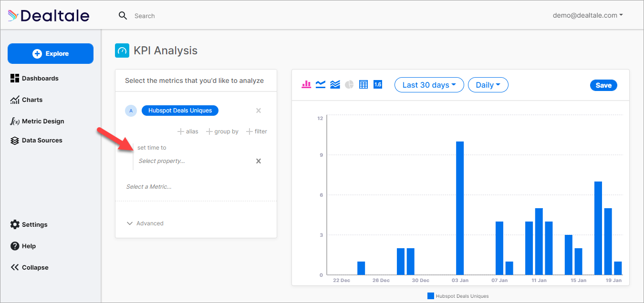Open the Daily interval dropdown
The width and height of the screenshot is (644, 303).
[x=488, y=85]
